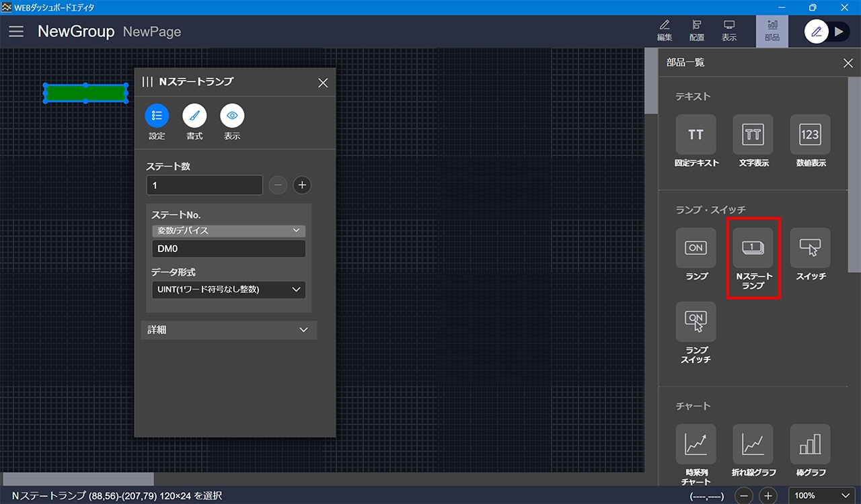Increase ステート数 with plus button
The height and width of the screenshot is (504, 861).
[x=302, y=185]
